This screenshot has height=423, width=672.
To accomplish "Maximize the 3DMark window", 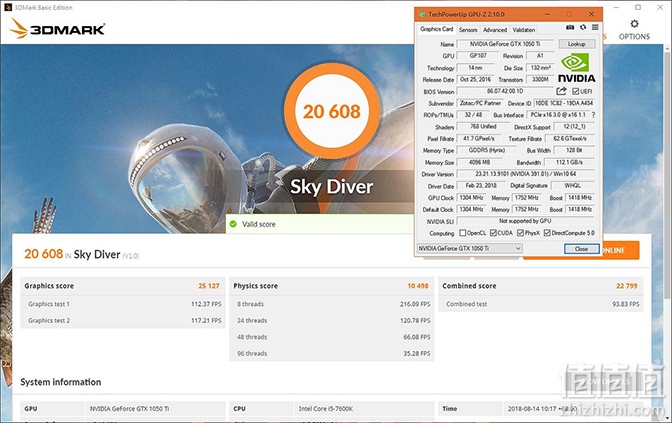I will point(638,7).
